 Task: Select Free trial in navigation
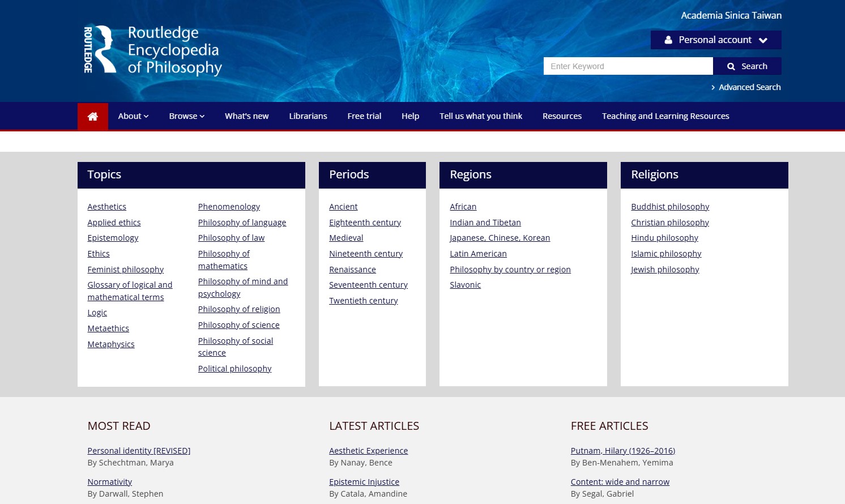pos(364,116)
